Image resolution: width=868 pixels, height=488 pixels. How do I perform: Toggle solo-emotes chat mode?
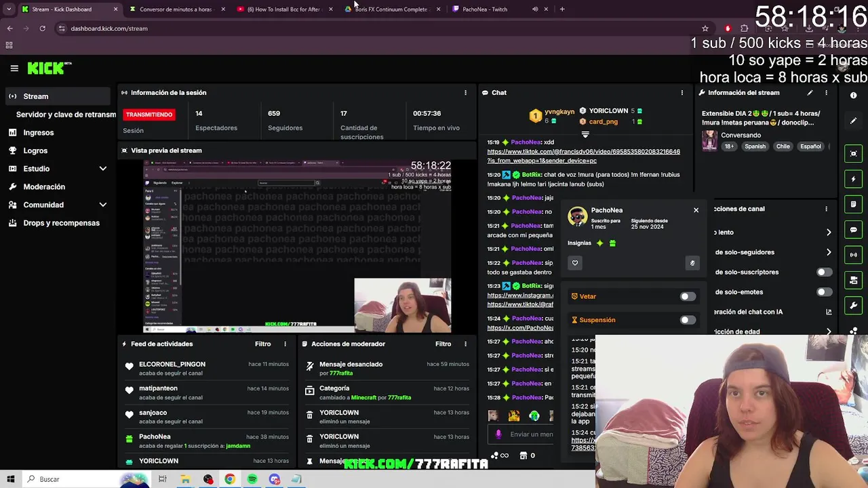click(824, 292)
